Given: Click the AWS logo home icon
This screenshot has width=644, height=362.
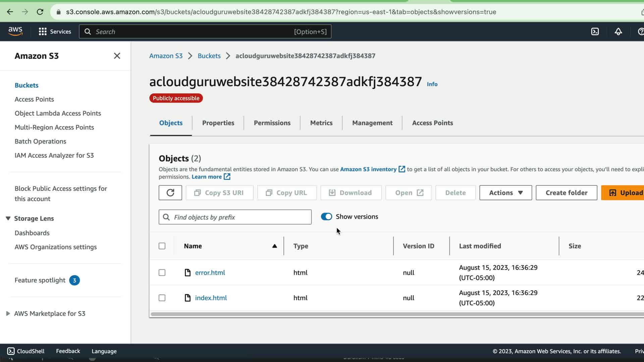Looking at the screenshot, I should pyautogui.click(x=15, y=31).
